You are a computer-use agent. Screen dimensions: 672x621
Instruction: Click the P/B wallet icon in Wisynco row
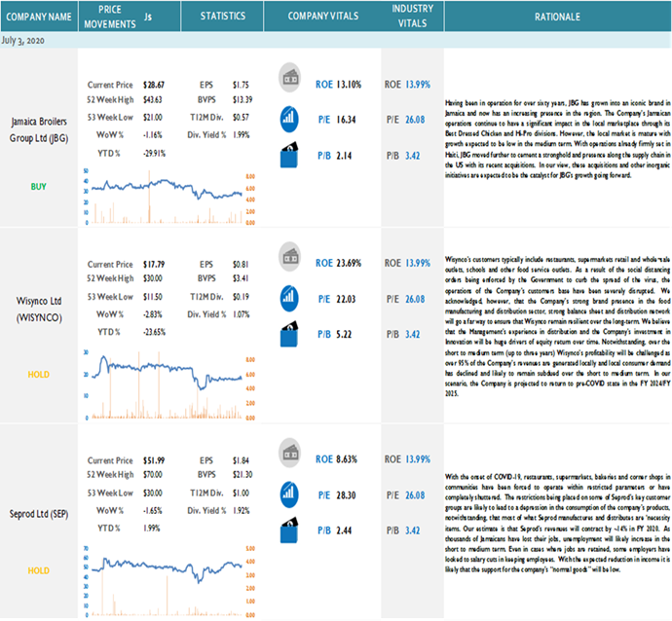click(289, 334)
